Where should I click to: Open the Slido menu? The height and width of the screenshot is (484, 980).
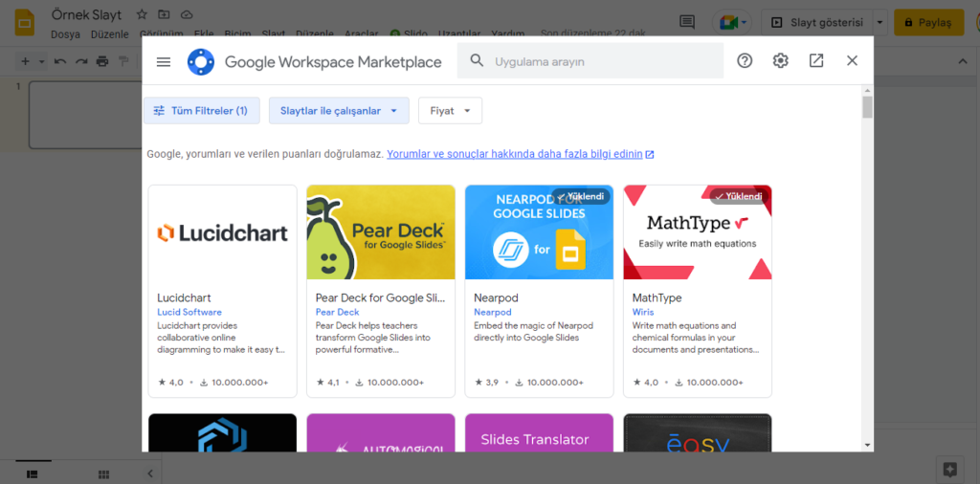point(409,34)
